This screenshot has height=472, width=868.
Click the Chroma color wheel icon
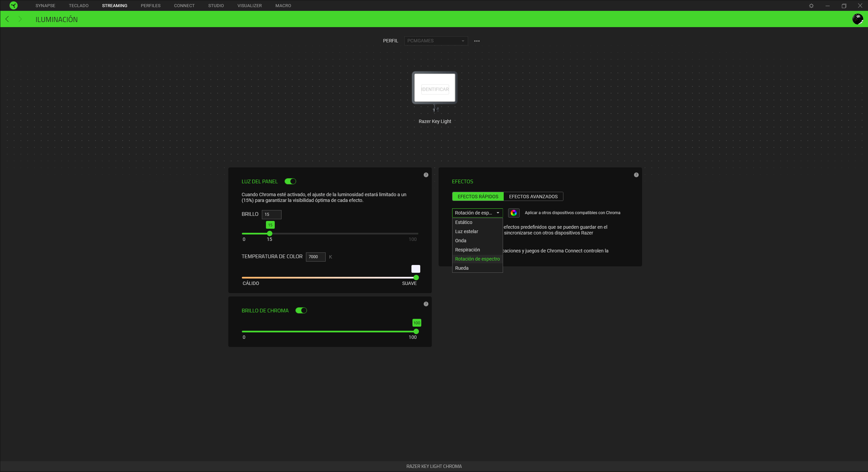click(514, 213)
